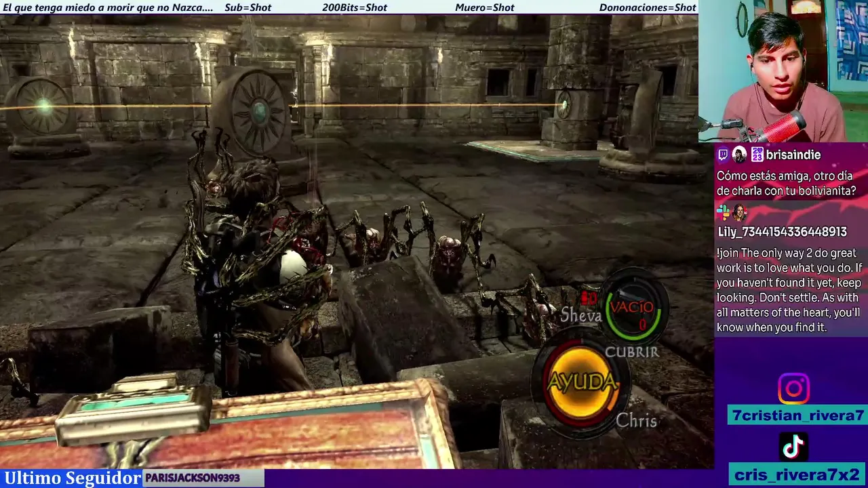
Task: Click the Sub=Shot banner text
Action: (x=248, y=7)
